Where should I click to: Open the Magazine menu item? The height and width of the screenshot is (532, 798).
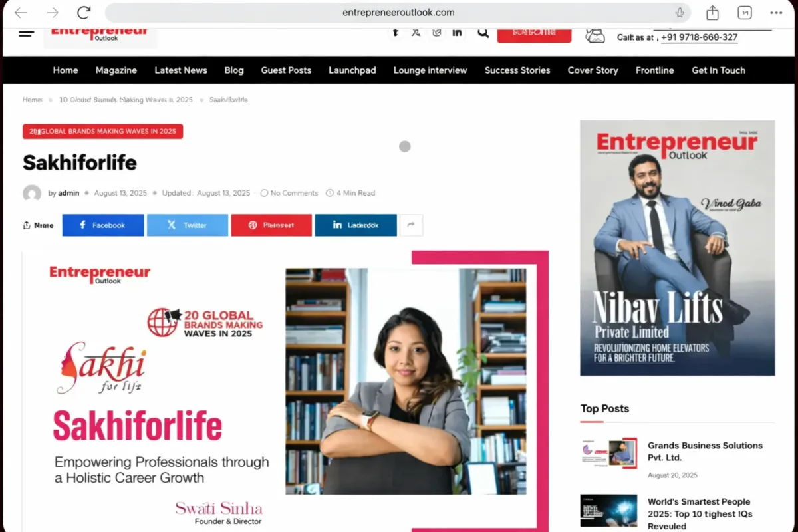[x=116, y=70]
